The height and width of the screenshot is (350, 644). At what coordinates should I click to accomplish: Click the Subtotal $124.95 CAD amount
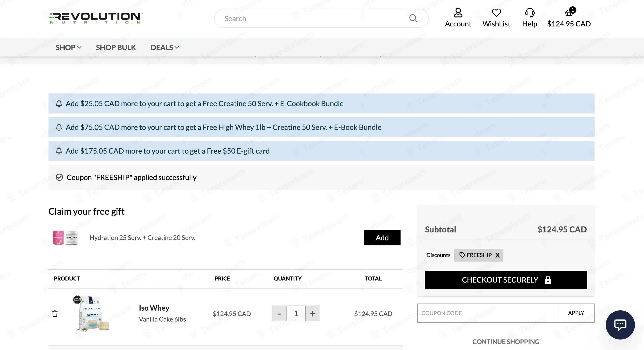[562, 229]
